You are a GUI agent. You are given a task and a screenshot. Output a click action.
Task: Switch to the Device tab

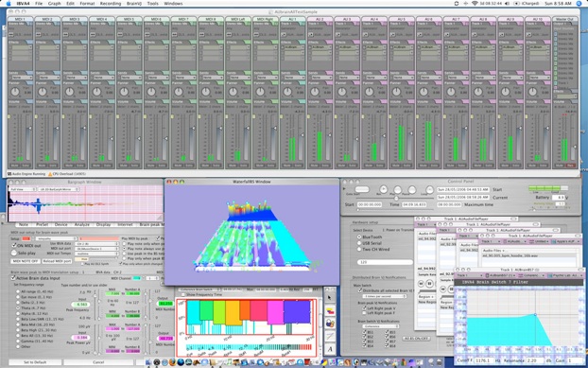pos(61,224)
